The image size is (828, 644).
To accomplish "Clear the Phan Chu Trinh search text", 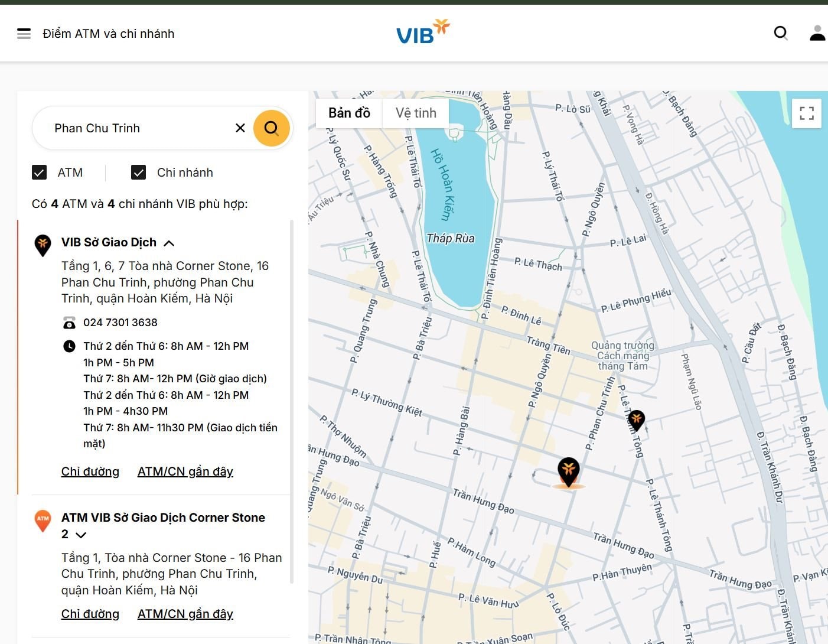I will 240,128.
